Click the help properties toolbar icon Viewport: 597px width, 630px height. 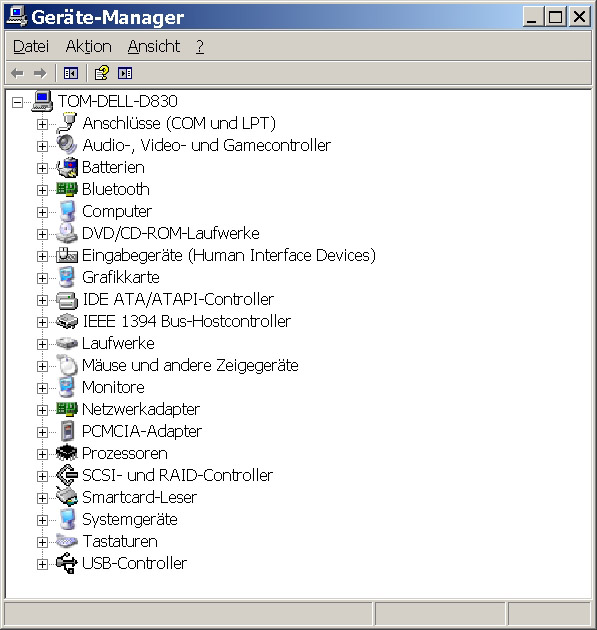[101, 73]
